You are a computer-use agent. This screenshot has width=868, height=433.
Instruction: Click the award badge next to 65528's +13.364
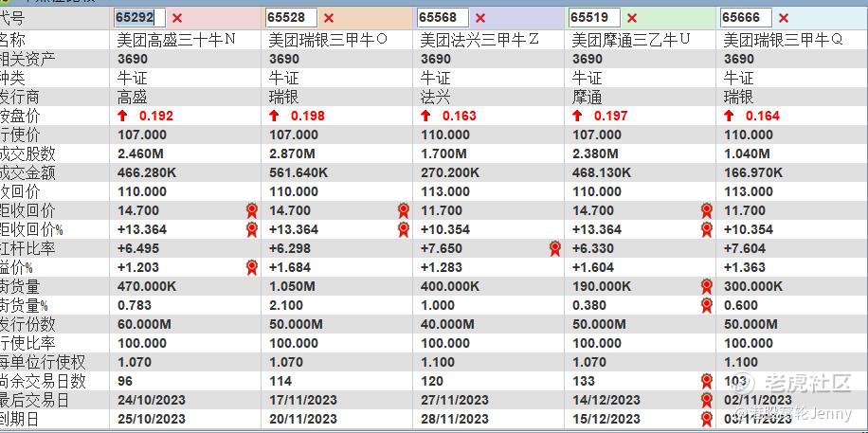(404, 229)
